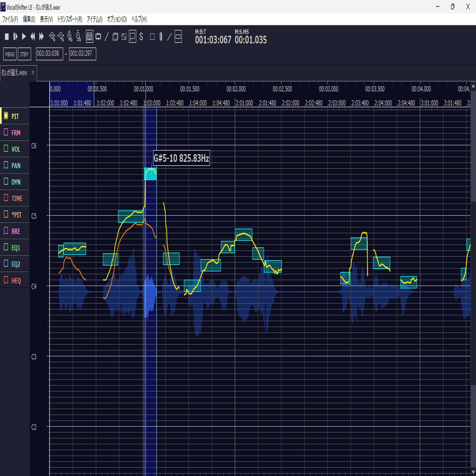This screenshot has width=476, height=476.
Task: Click the 2:01:000 mark on the measure ruler
Action: pyautogui.click(x=244, y=103)
